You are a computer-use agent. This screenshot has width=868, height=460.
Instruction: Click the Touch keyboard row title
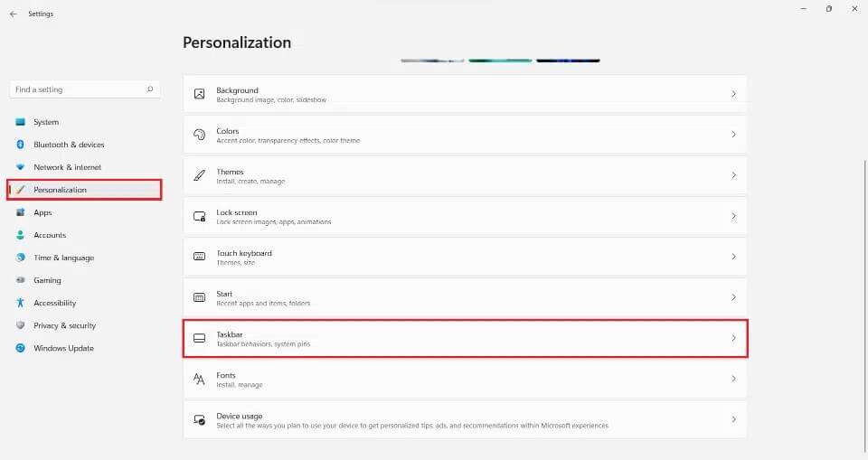244,253
